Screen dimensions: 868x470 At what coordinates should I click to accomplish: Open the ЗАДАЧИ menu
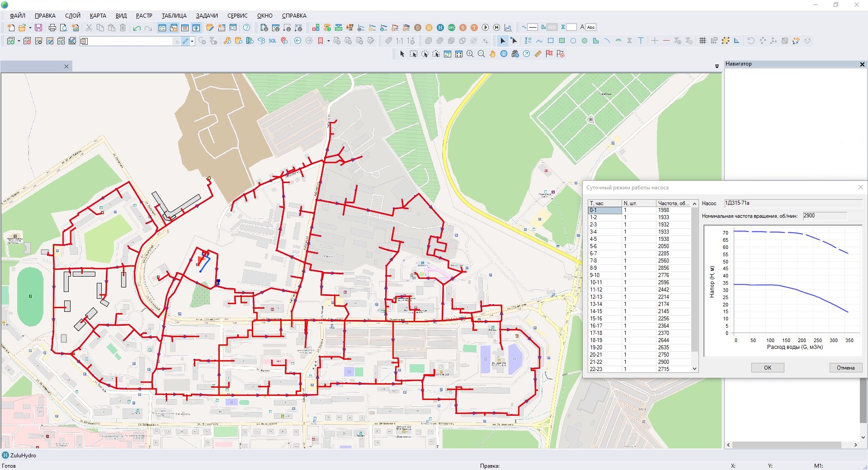pyautogui.click(x=207, y=15)
